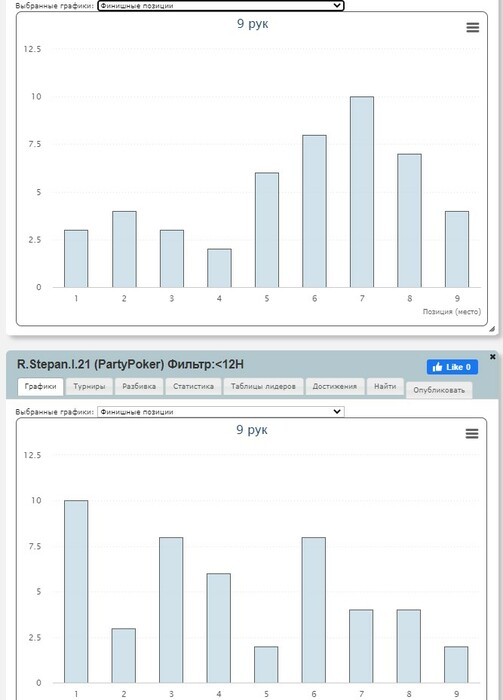
Task: Switch to the Разбивка tab
Action: [139, 387]
